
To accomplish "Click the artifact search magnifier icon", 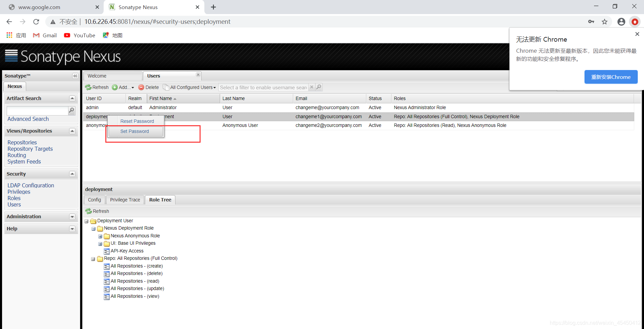I will pos(71,110).
